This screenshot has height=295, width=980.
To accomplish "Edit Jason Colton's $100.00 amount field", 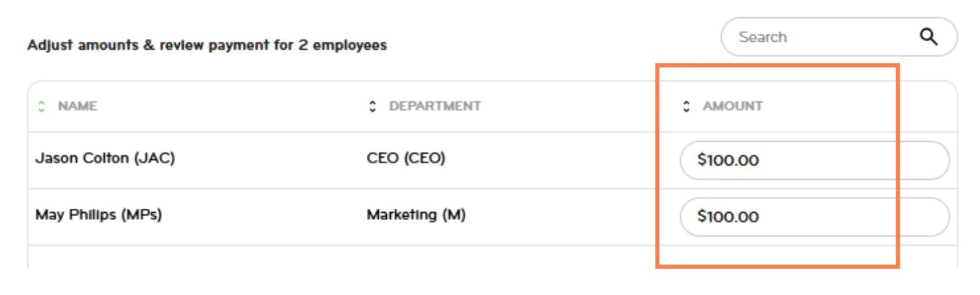I will pos(814,160).
